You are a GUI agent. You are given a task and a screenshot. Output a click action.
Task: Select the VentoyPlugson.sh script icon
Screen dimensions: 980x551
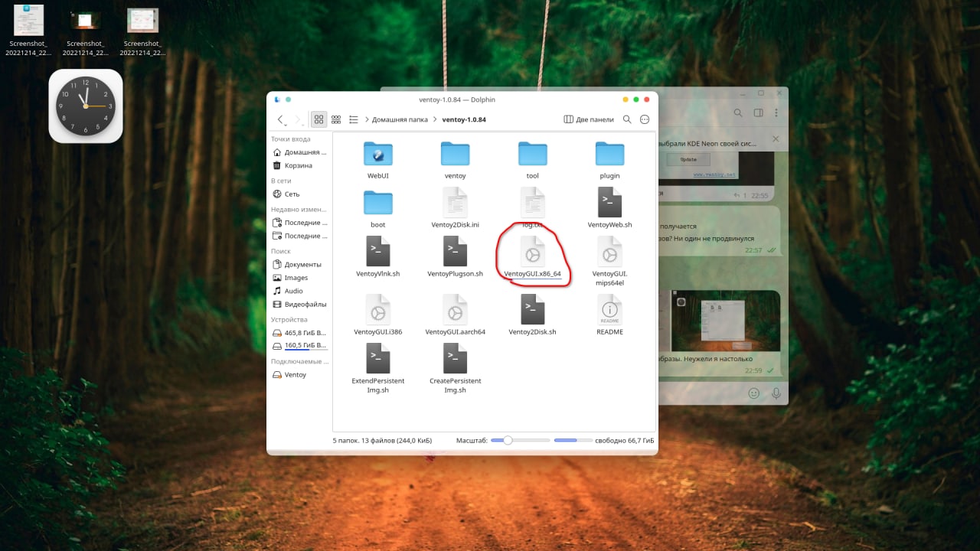coord(456,252)
